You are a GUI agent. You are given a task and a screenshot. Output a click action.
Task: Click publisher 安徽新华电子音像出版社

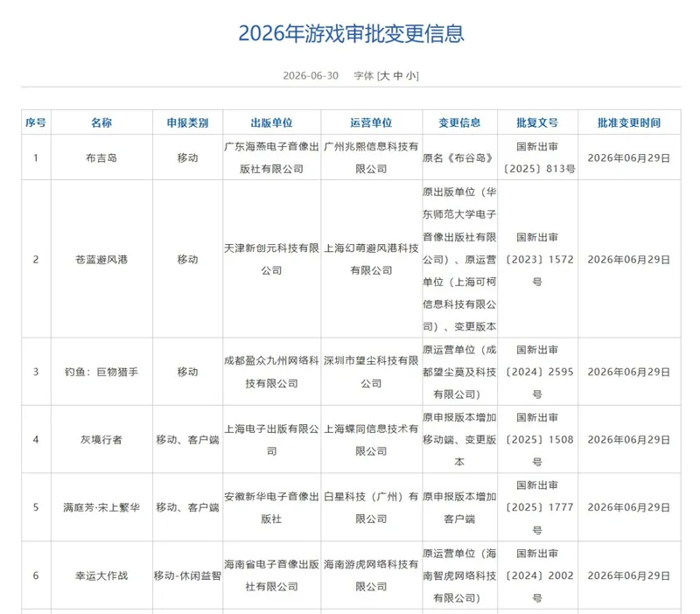(x=271, y=507)
